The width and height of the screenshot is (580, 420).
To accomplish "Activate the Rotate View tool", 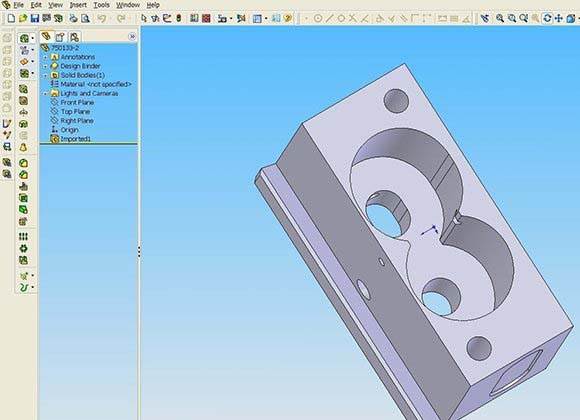I will tap(547, 18).
